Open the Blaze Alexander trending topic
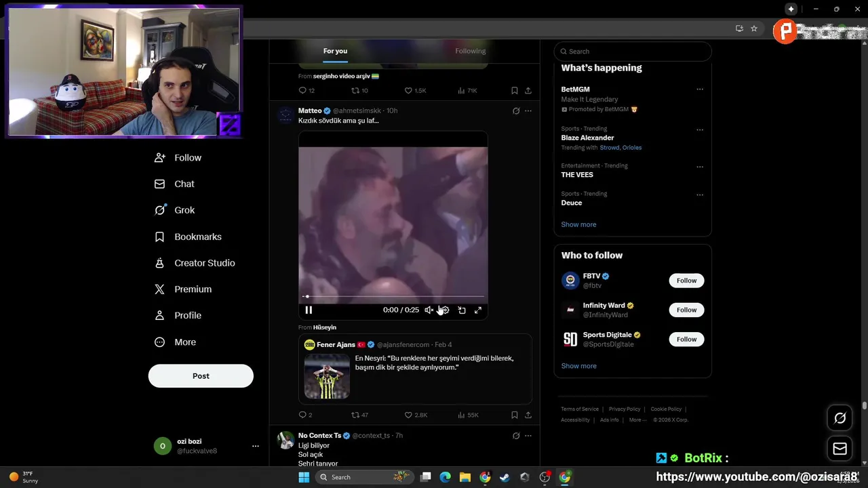Screen dimensions: 868x488 pos(587,138)
